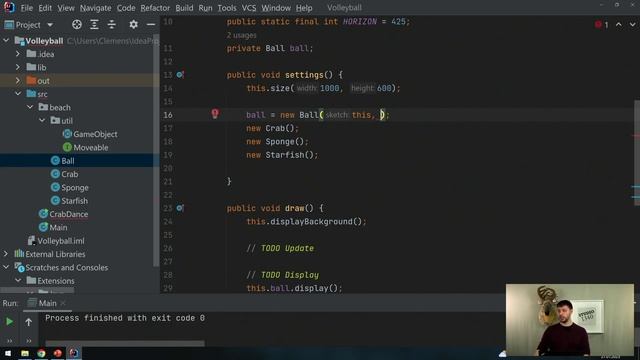
Task: Click the override gutter icon beside settings()
Action: pyautogui.click(x=180, y=75)
